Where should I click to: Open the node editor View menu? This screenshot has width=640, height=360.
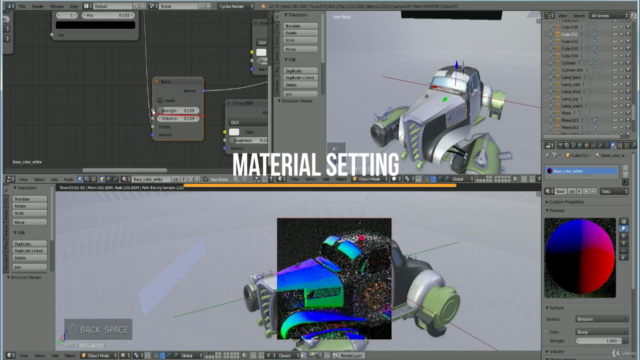(x=23, y=179)
